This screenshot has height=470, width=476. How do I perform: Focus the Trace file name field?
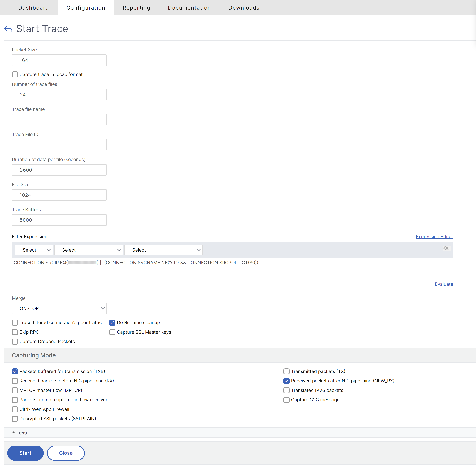(x=59, y=120)
